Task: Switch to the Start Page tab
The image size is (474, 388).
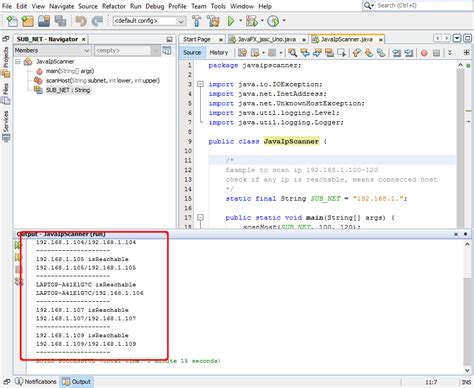Action: tap(197, 39)
